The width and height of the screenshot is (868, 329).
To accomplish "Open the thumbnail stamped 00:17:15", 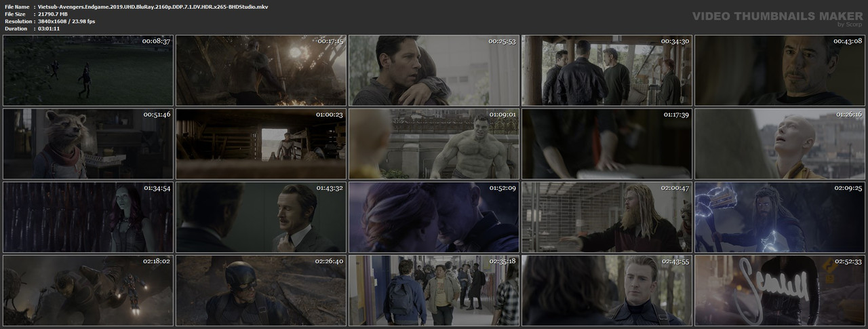I will [x=261, y=70].
